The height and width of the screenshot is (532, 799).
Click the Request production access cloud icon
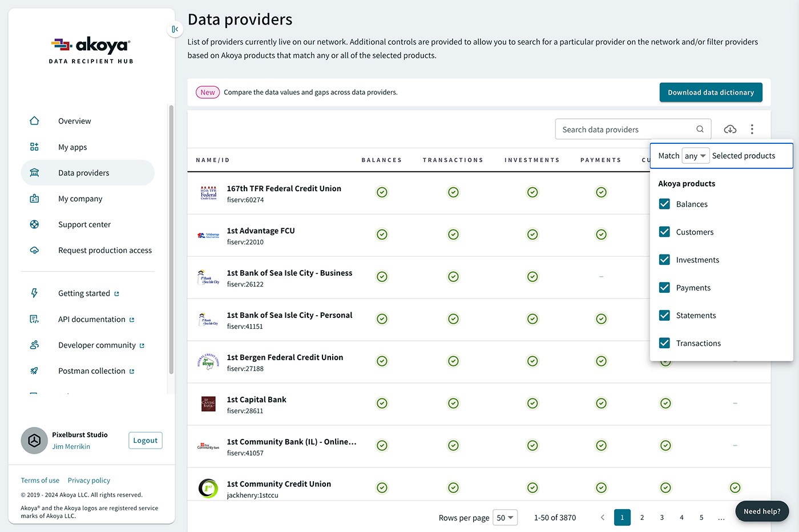tap(34, 250)
